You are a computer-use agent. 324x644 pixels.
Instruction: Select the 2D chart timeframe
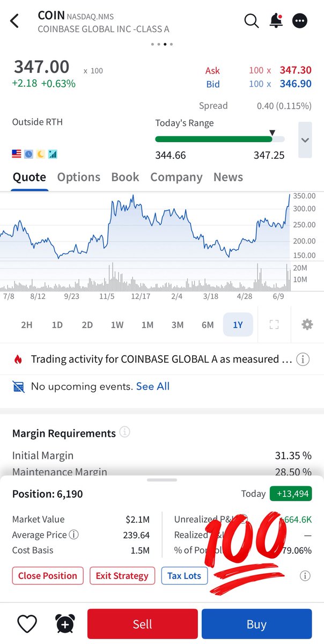click(x=87, y=325)
